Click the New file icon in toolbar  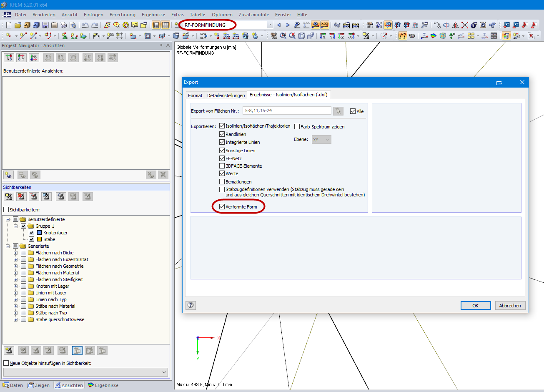[x=9, y=25]
